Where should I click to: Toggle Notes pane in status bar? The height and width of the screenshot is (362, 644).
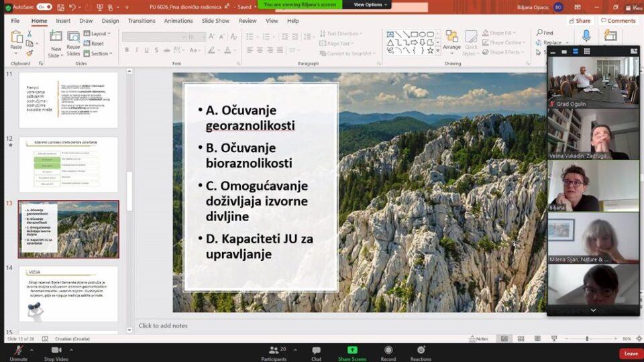click(479, 339)
